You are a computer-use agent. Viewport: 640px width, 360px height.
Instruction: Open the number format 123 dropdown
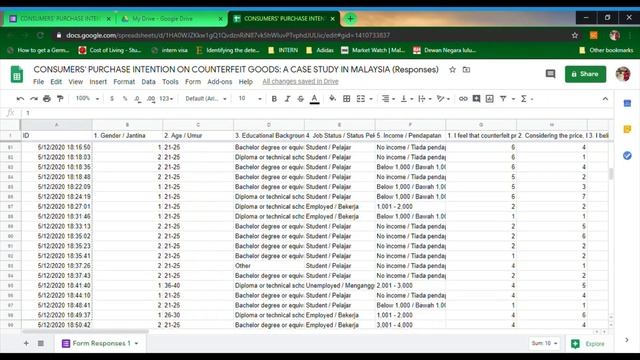click(x=166, y=99)
